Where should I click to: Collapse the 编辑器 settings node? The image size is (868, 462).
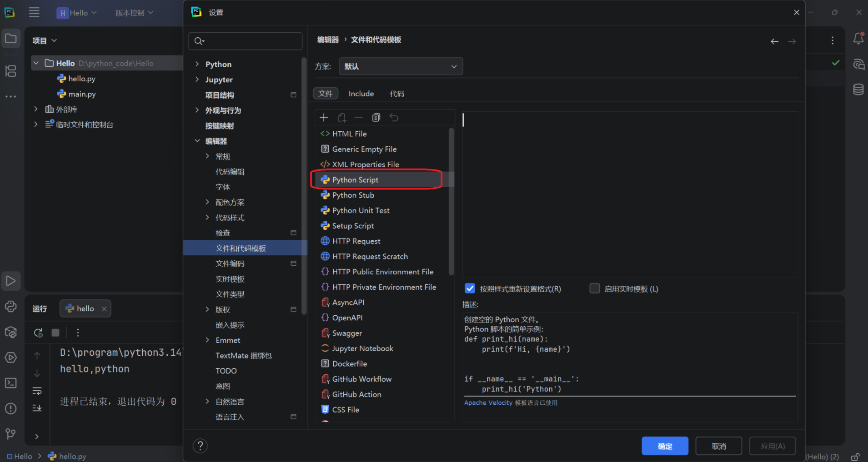click(197, 141)
